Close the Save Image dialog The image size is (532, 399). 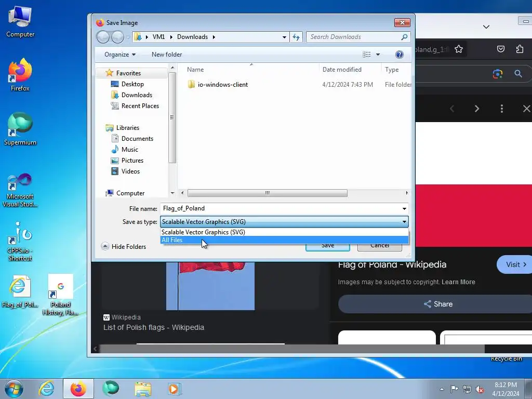pyautogui.click(x=402, y=22)
